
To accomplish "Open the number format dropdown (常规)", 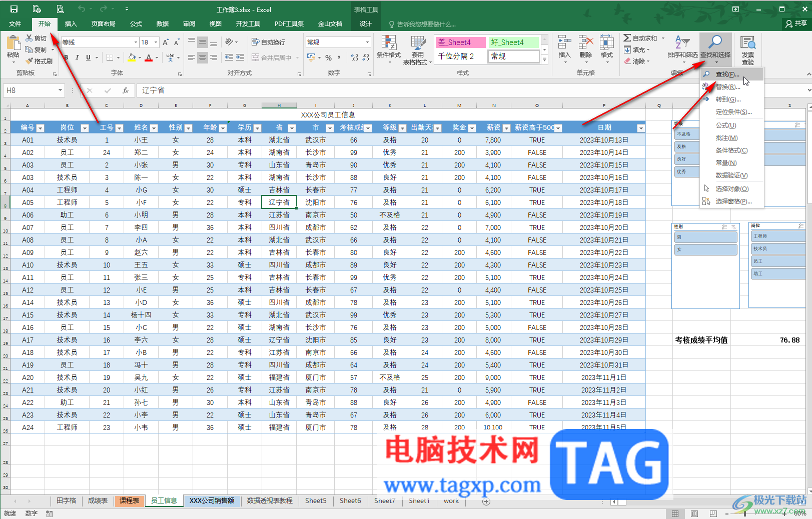I will (x=368, y=42).
